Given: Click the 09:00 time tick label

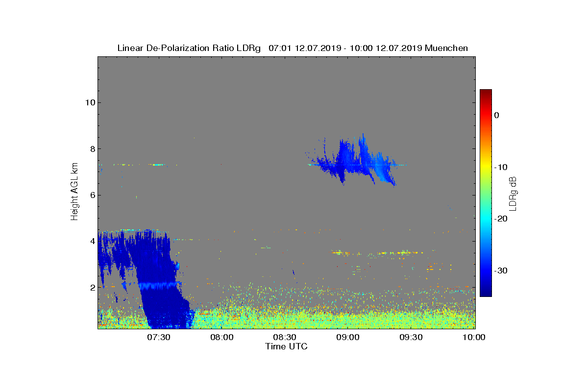Looking at the screenshot, I should pos(348,337).
